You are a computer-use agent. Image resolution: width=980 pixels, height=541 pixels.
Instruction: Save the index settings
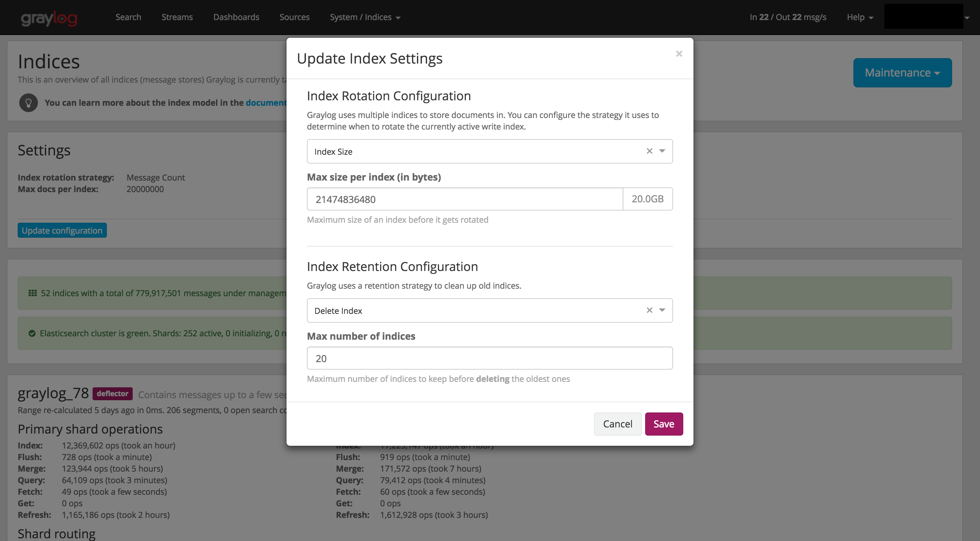tap(664, 424)
